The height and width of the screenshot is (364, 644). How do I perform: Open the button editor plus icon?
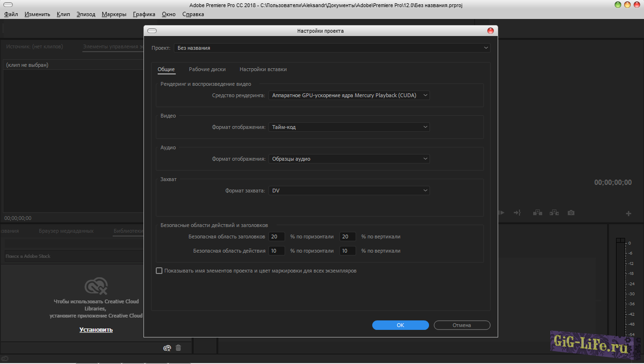tap(628, 214)
